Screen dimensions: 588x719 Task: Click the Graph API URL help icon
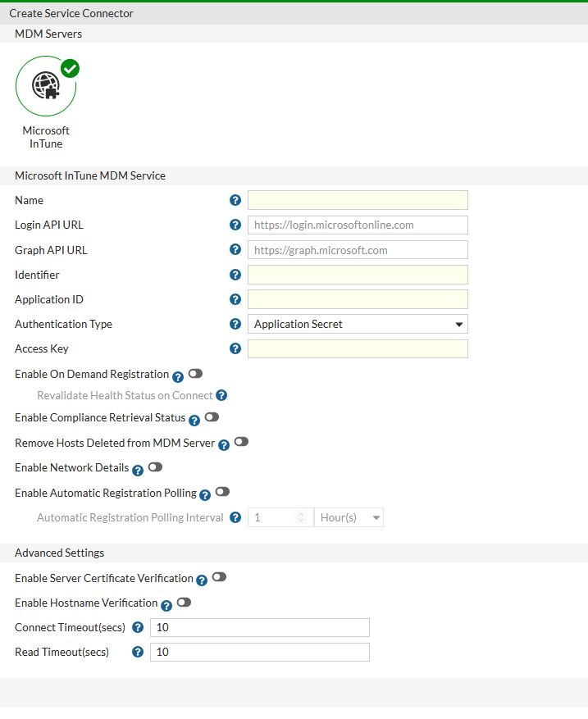tap(235, 249)
